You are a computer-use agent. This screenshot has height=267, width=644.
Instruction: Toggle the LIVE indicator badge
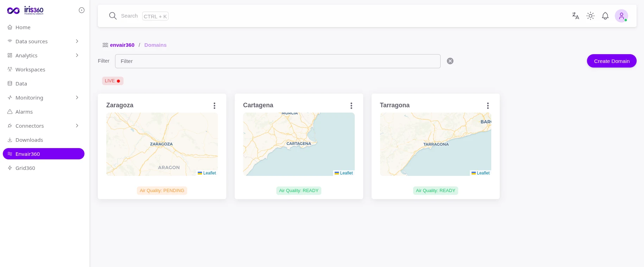coord(113,81)
